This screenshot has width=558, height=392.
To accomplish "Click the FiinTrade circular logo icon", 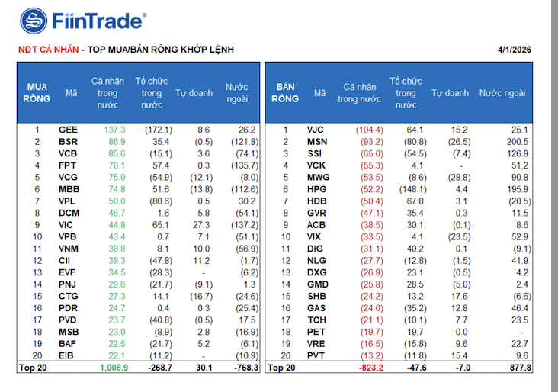I will (34, 21).
